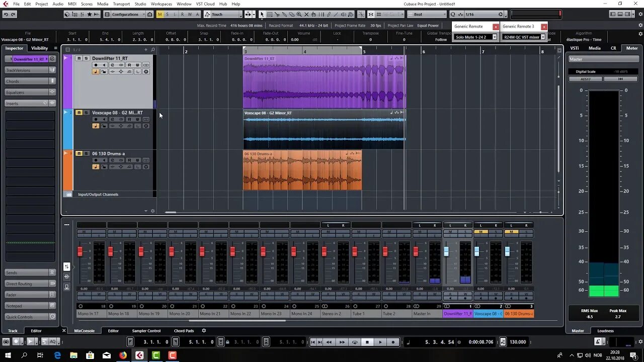Toggle Solo on Voxscape 08 track
This screenshot has height=362, width=644.
coord(86,113)
